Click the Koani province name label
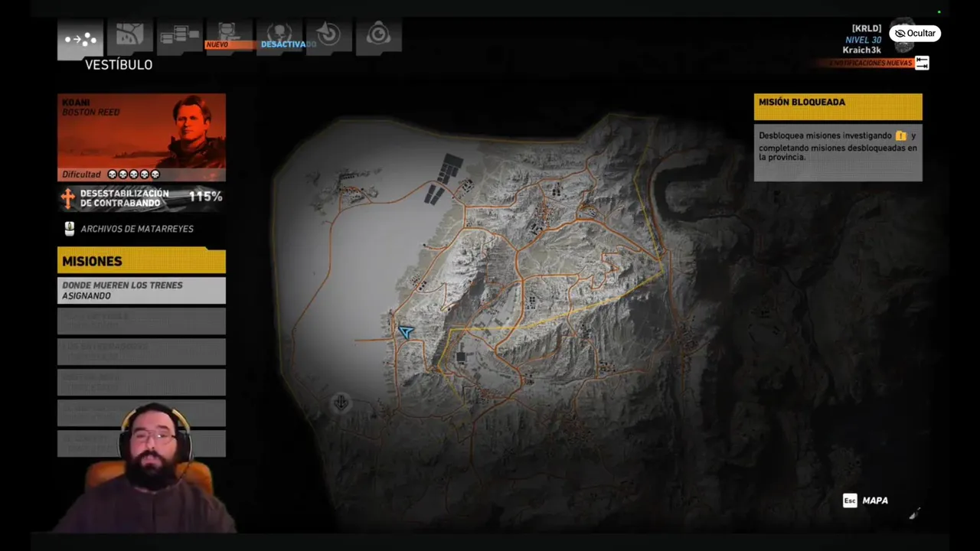 pos(76,103)
